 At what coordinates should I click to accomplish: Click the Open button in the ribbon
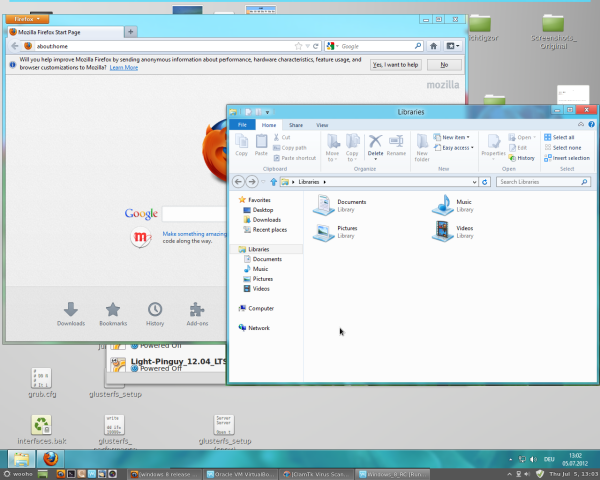tap(522, 137)
